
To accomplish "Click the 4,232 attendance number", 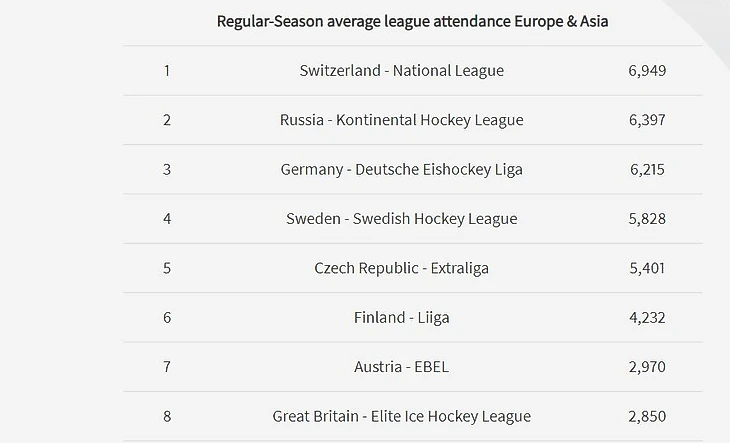I will coord(647,317).
